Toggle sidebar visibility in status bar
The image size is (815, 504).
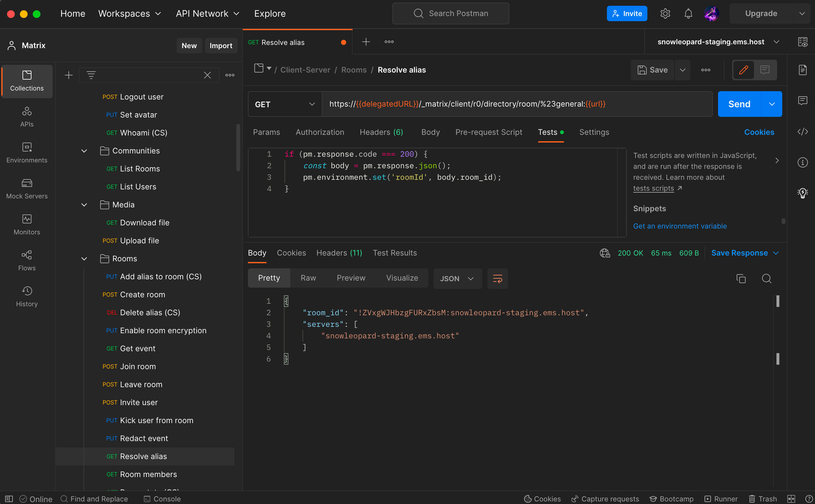coord(9,499)
